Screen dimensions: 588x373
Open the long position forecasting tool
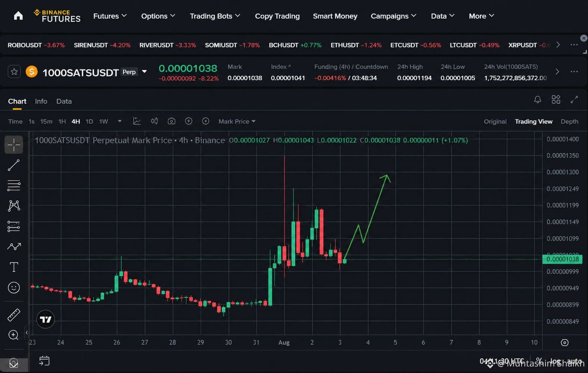pos(14,226)
